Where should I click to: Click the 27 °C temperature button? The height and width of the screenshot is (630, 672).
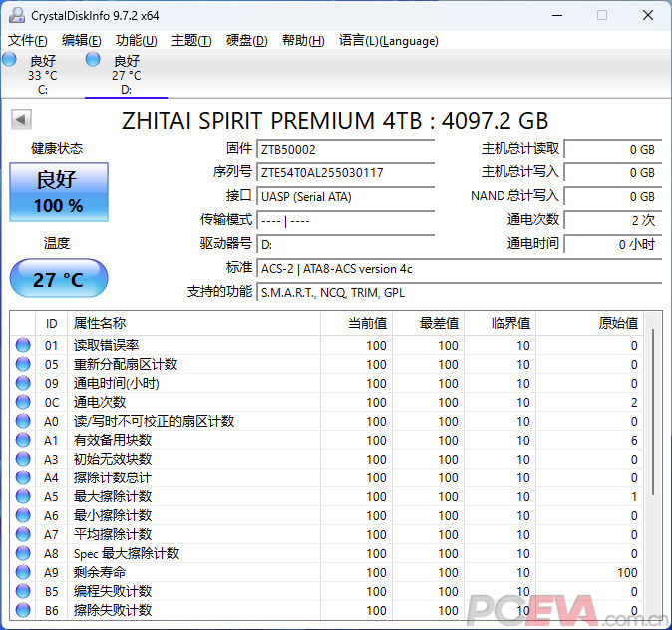[59, 279]
